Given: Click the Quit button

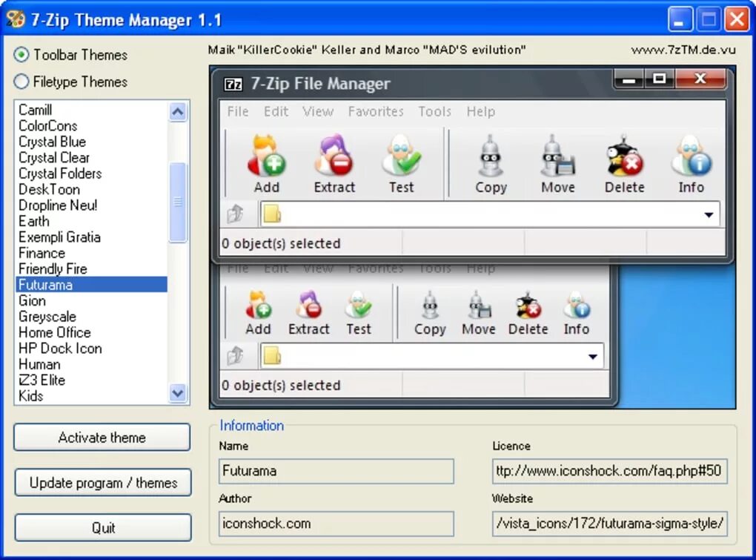Looking at the screenshot, I should [x=103, y=527].
